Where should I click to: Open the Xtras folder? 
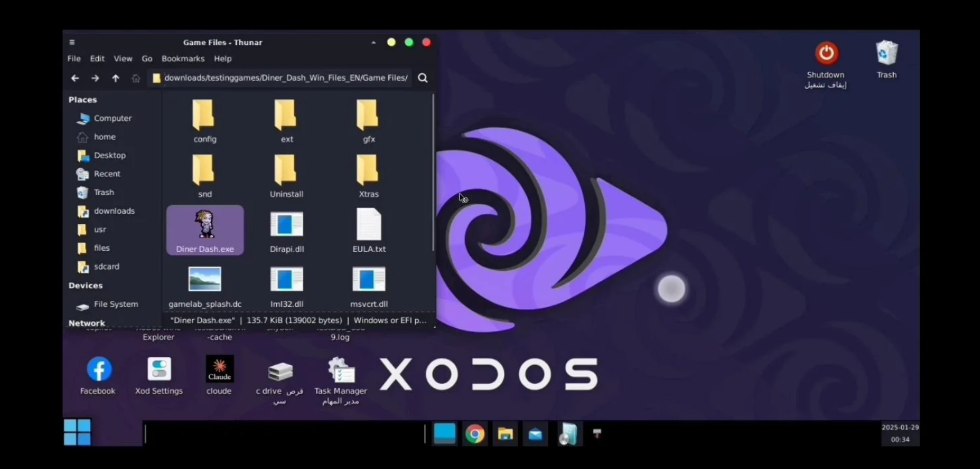point(369,176)
